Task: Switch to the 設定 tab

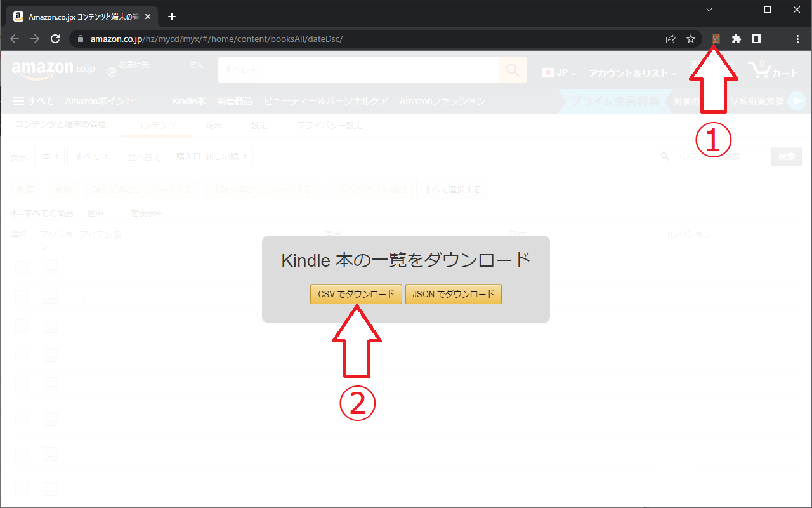Action: tap(259, 125)
